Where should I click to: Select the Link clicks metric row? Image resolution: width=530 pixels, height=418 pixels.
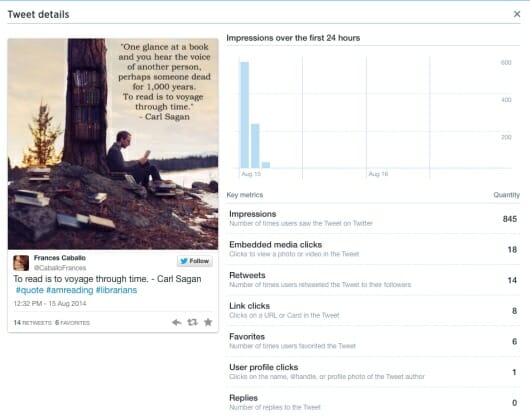(x=373, y=311)
